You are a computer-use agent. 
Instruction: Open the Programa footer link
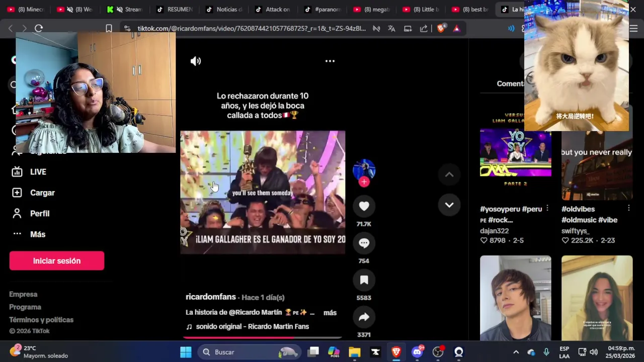click(25, 307)
